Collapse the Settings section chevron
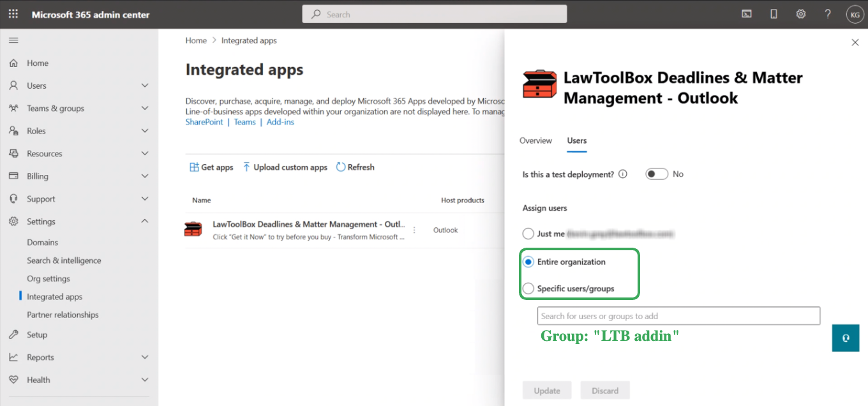Image resolution: width=868 pixels, height=406 pixels. click(x=145, y=222)
